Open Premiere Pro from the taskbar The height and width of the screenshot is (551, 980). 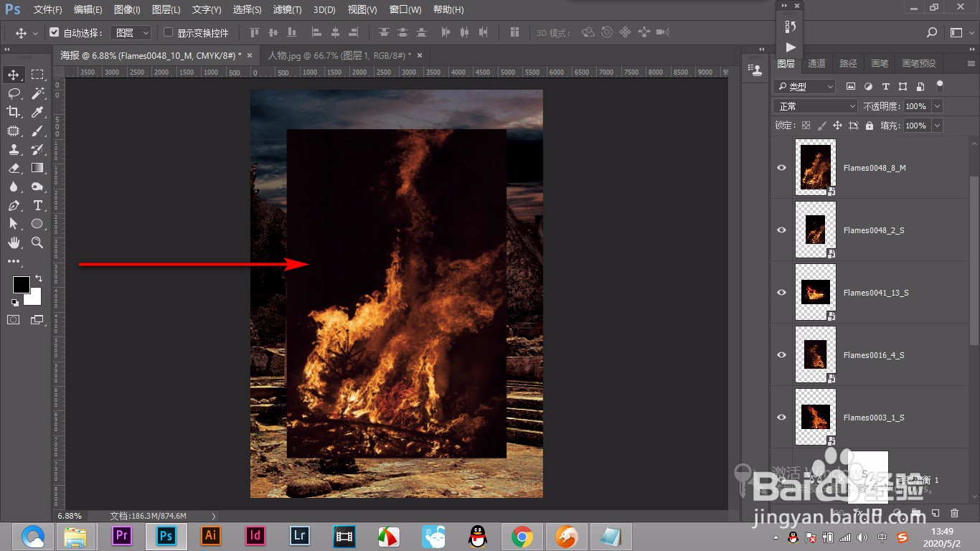pyautogui.click(x=122, y=535)
